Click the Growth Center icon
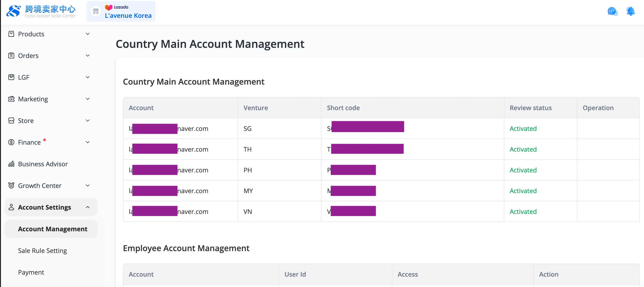This screenshot has width=644, height=287. click(x=11, y=186)
